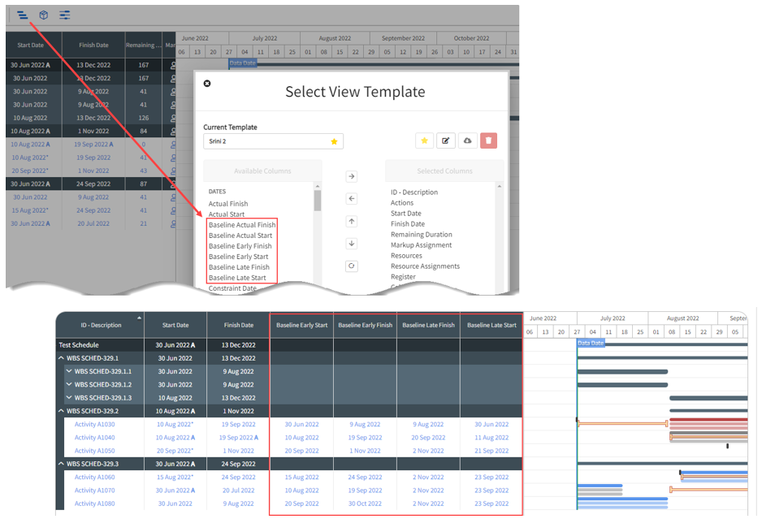Click the 3D cube icon in toolbar
The image size is (762, 532).
click(44, 15)
